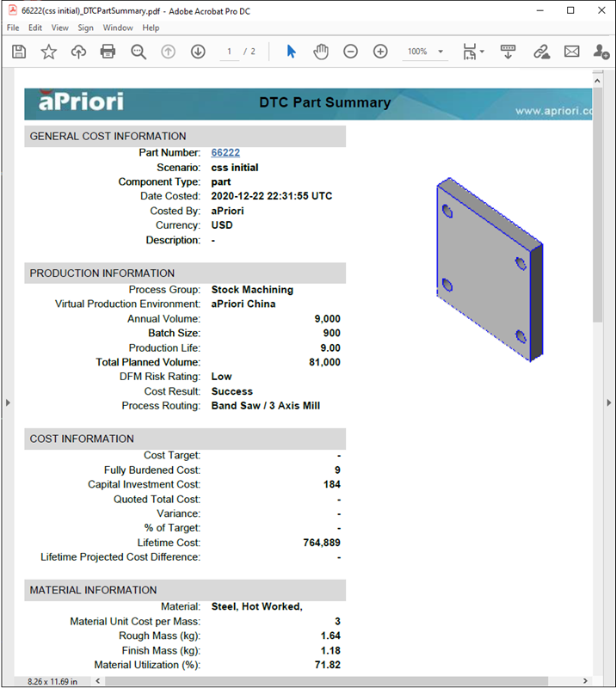
Task: Select the material utilization value 71.82
Action: tap(328, 665)
